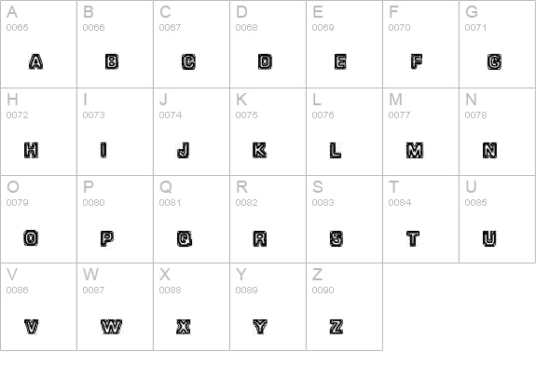Screen dimensions: 536x392
Task: Select the bold B glyph cell
Action: 112,61
